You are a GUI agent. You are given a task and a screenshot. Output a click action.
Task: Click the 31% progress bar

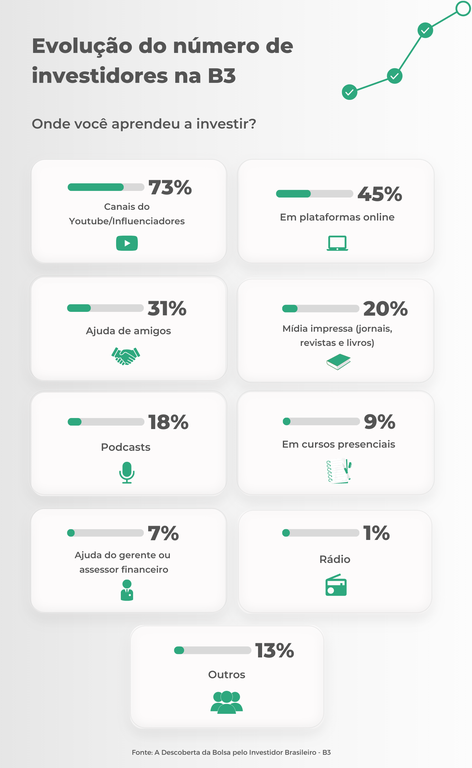[x=105, y=308]
